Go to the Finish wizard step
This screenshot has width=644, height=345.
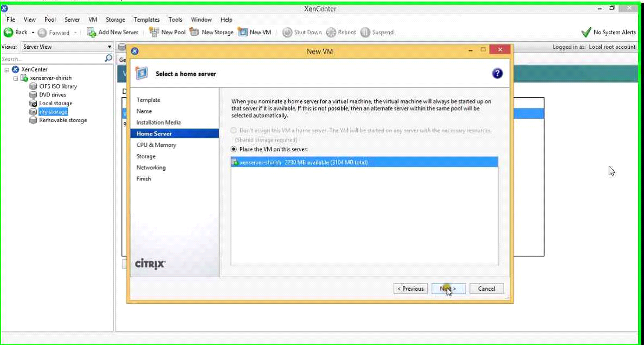click(x=144, y=178)
